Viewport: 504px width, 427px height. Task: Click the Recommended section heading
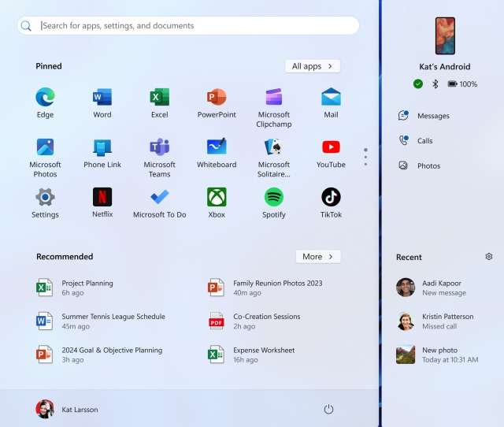(x=65, y=257)
